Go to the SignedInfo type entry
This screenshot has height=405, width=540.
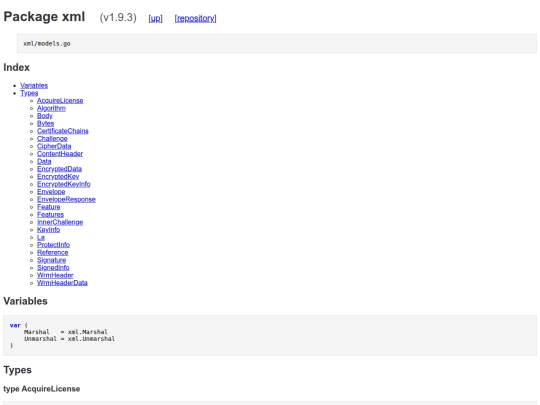(x=53, y=268)
